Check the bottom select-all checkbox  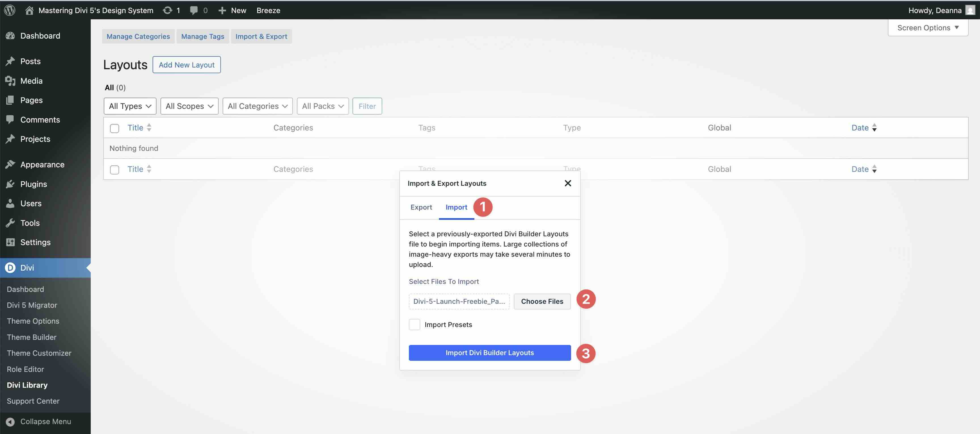(x=114, y=170)
